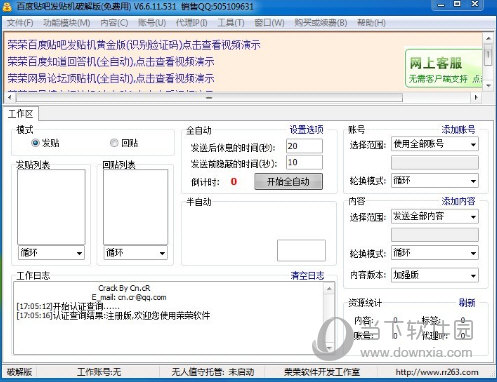Maximize the application window

click(457, 4)
